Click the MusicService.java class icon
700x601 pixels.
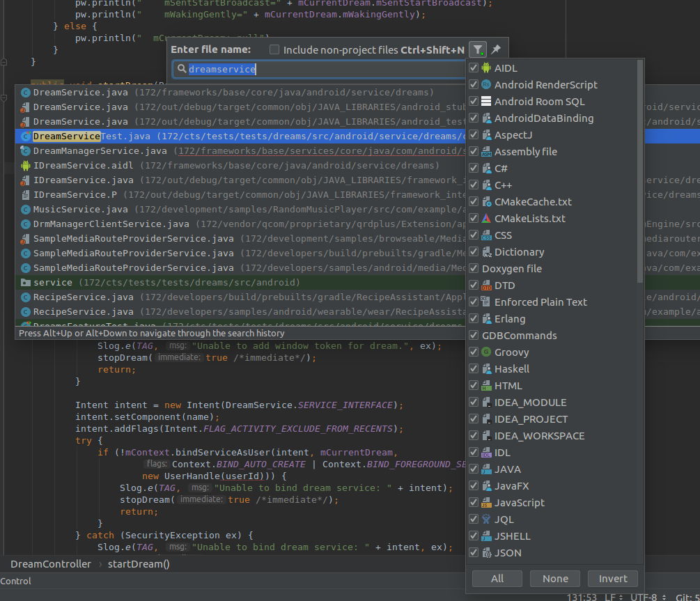click(x=26, y=210)
